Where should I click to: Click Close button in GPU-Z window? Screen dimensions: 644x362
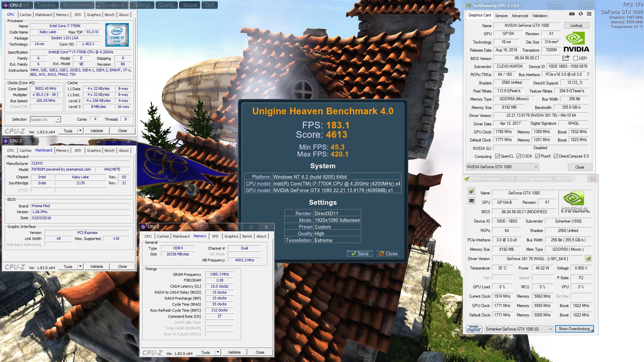pos(580,167)
